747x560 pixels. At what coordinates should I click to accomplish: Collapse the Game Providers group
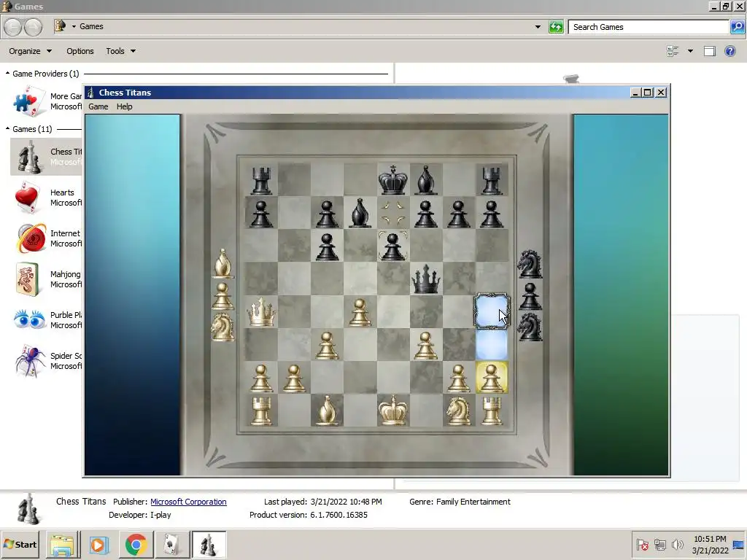tap(7, 74)
